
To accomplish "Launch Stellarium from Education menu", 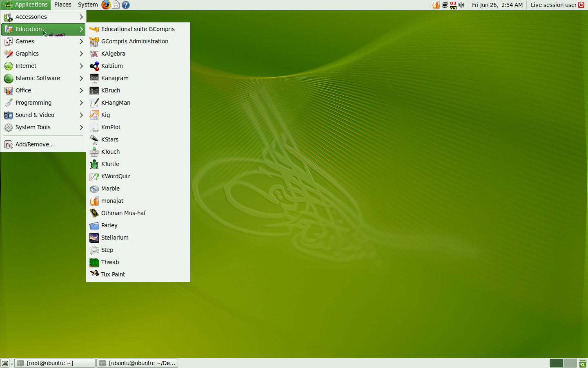I will pyautogui.click(x=115, y=238).
